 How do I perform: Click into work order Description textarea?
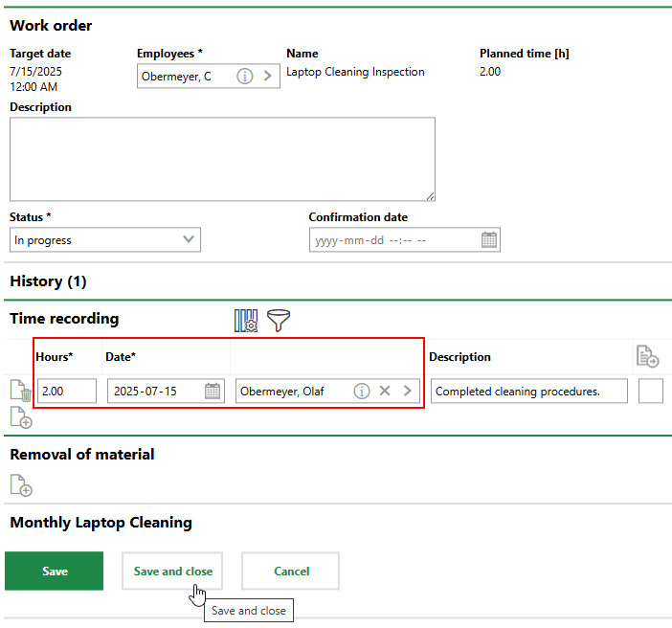pos(222,159)
